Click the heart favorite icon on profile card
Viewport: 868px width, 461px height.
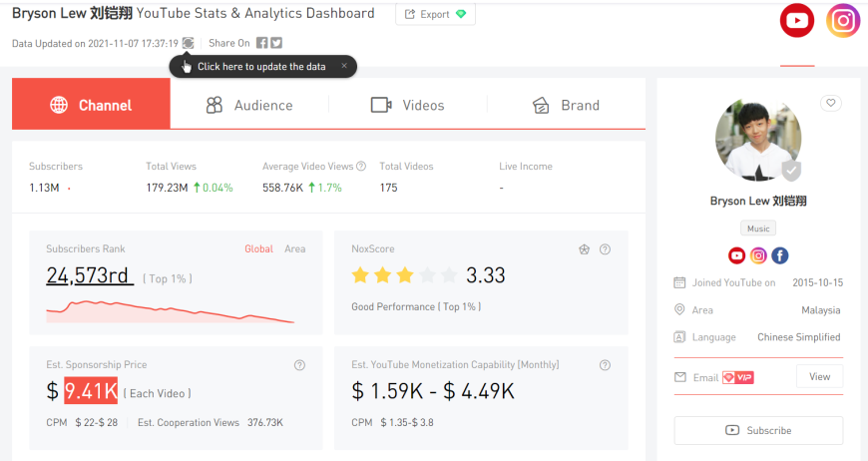click(830, 103)
